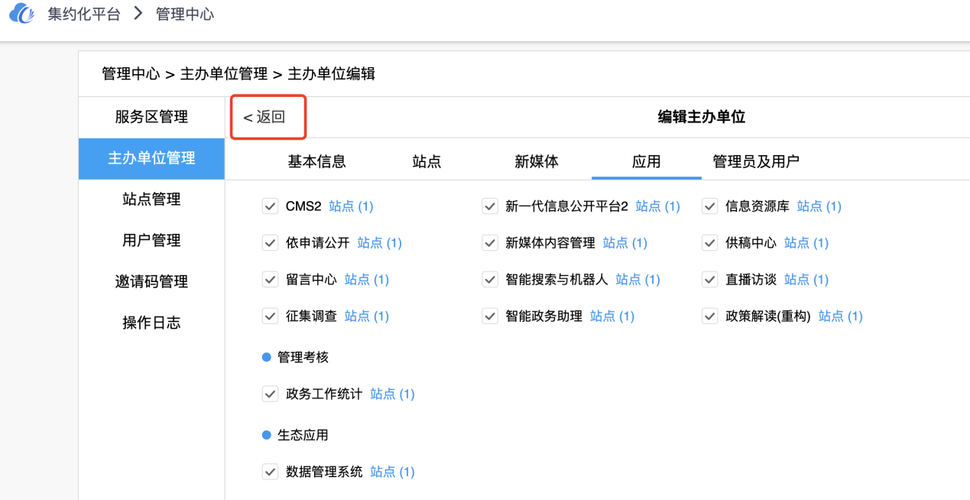Toggle the 数据管理系统 checkbox

pyautogui.click(x=270, y=472)
